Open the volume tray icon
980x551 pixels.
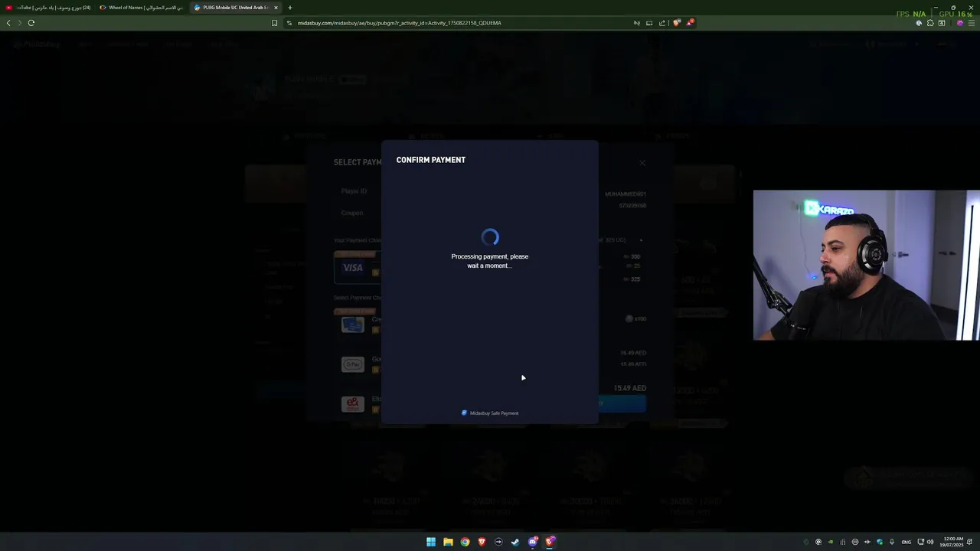point(930,542)
